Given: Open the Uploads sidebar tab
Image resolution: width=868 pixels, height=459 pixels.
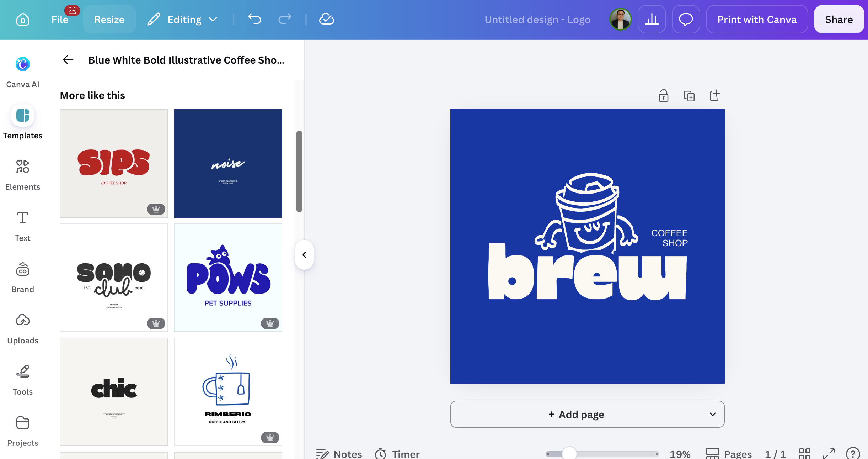Looking at the screenshot, I should (23, 328).
